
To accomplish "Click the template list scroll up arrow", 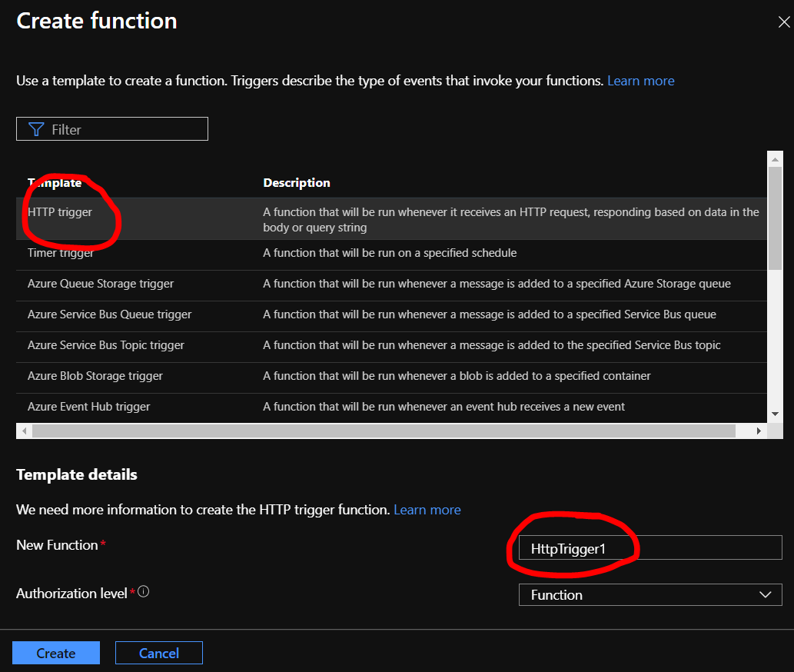I will coord(775,159).
